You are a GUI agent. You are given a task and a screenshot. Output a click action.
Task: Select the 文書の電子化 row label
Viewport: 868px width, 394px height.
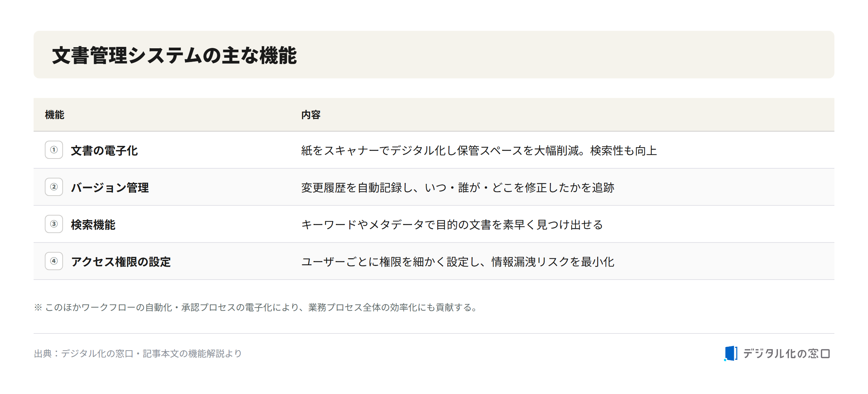click(104, 150)
